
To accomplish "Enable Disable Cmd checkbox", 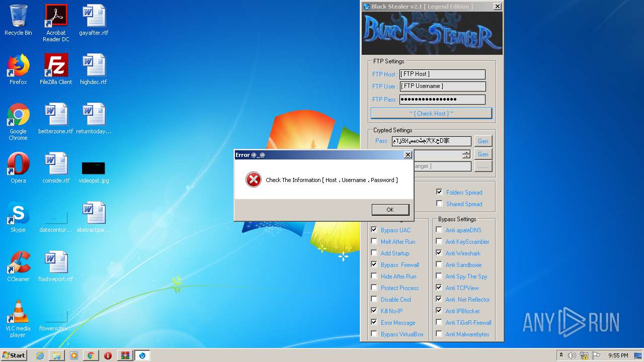I will pyautogui.click(x=374, y=299).
